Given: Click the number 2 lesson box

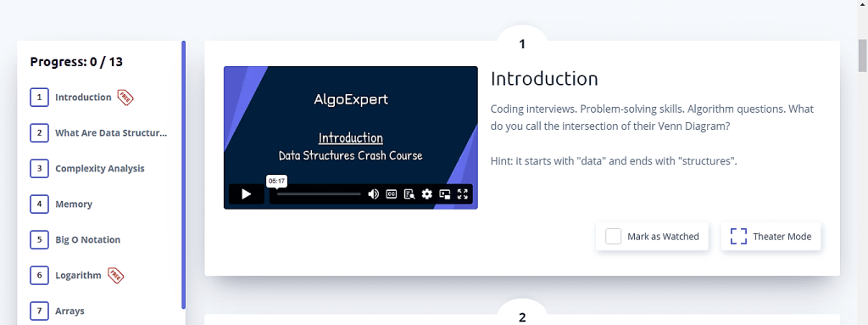Looking at the screenshot, I should click(x=39, y=133).
